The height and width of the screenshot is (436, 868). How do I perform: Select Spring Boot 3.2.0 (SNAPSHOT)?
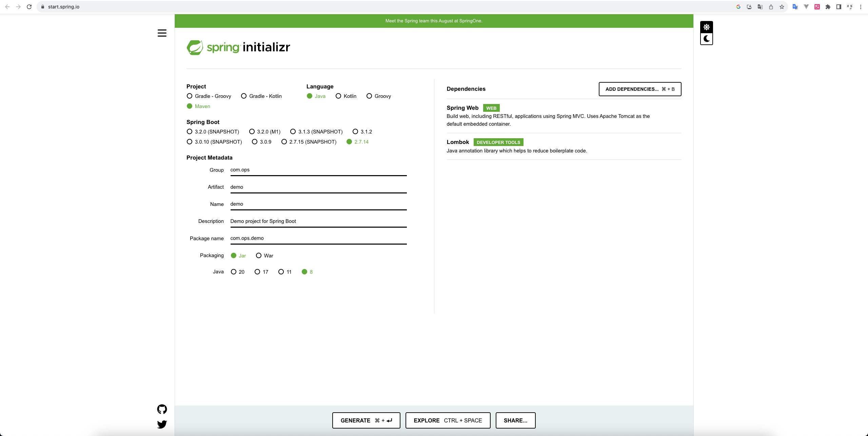tap(213, 132)
